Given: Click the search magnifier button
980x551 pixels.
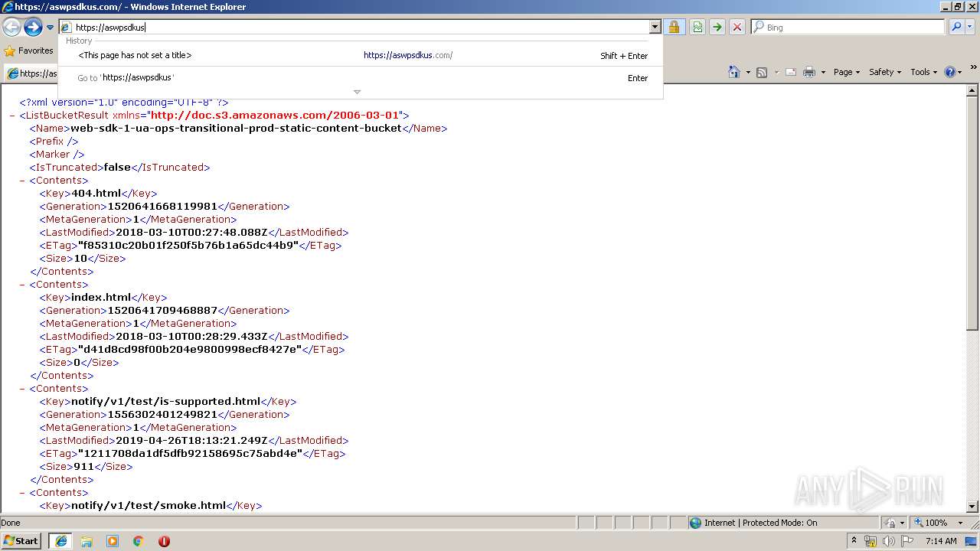Looking at the screenshot, I should click(x=956, y=27).
